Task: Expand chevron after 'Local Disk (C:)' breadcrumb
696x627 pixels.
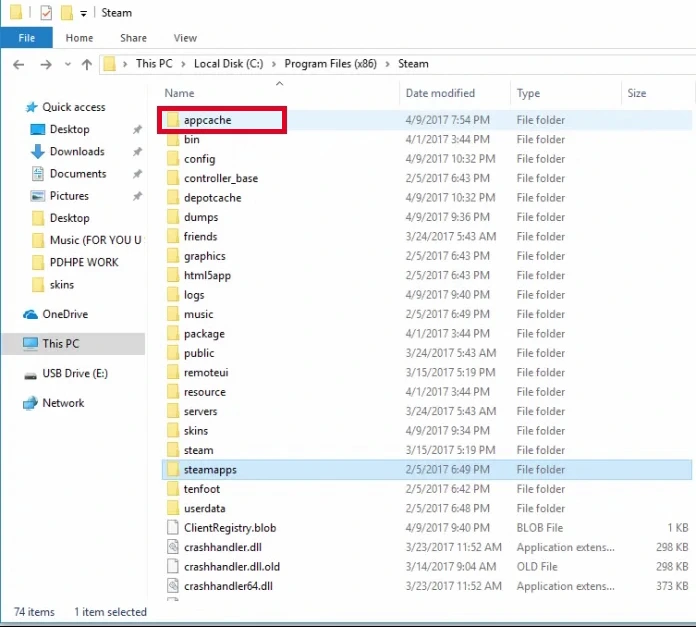Action: [274, 64]
